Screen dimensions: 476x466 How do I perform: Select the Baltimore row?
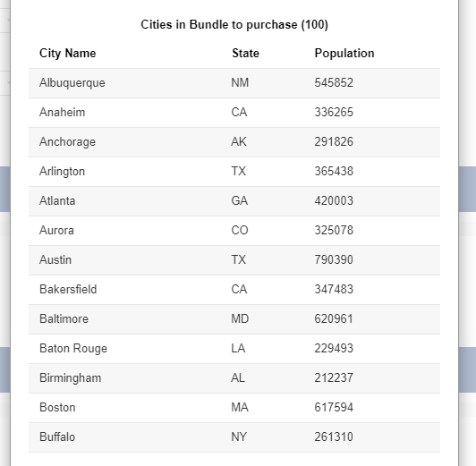click(x=234, y=319)
